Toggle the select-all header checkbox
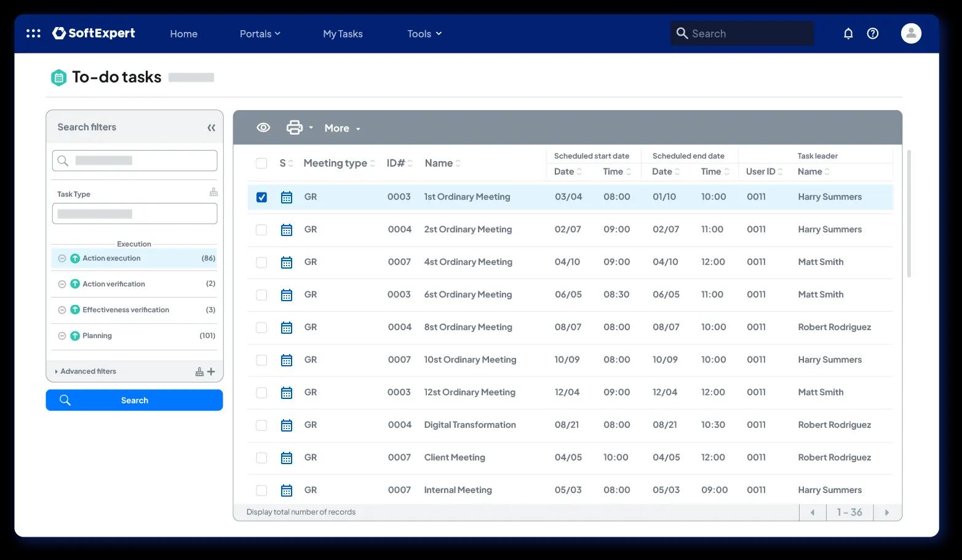 [x=261, y=163]
